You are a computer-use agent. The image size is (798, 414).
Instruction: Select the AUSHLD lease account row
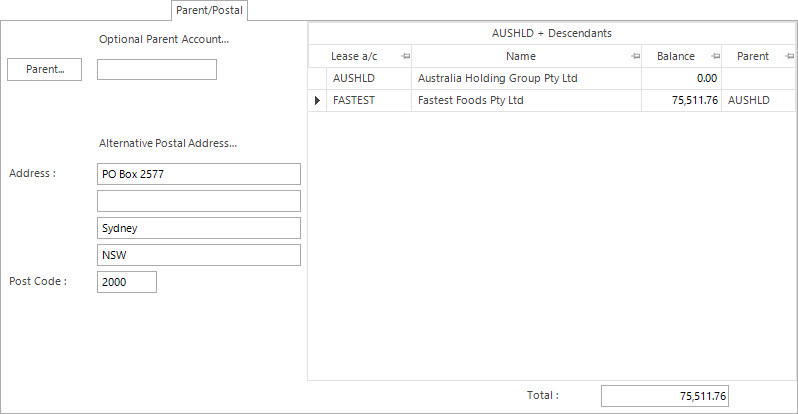(x=552, y=78)
